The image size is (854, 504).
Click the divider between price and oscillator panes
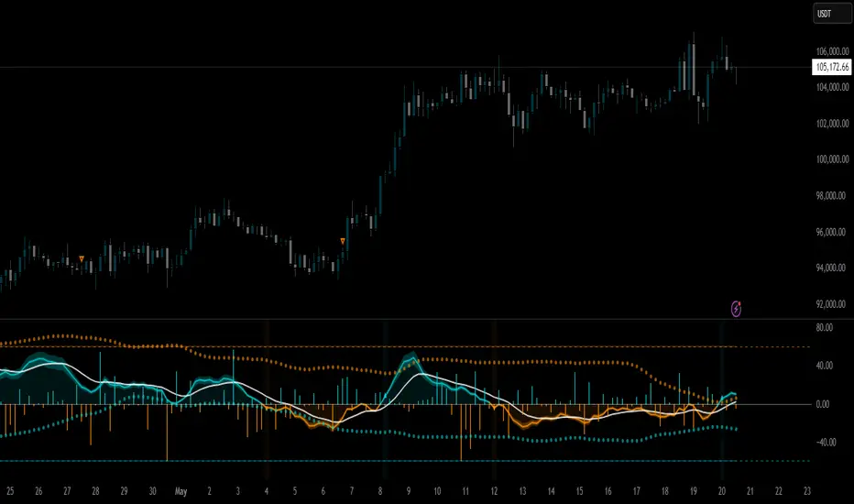[405, 319]
